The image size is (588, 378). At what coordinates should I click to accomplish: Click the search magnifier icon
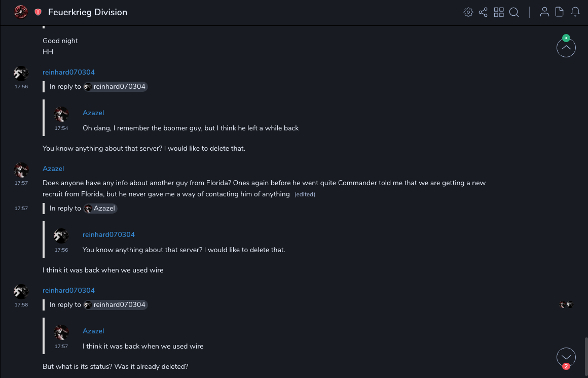click(514, 12)
